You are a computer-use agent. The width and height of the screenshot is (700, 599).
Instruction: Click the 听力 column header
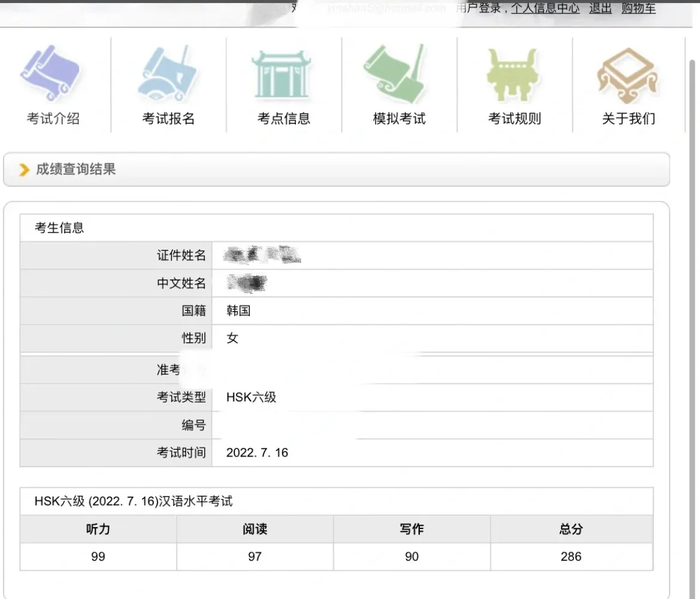98,529
